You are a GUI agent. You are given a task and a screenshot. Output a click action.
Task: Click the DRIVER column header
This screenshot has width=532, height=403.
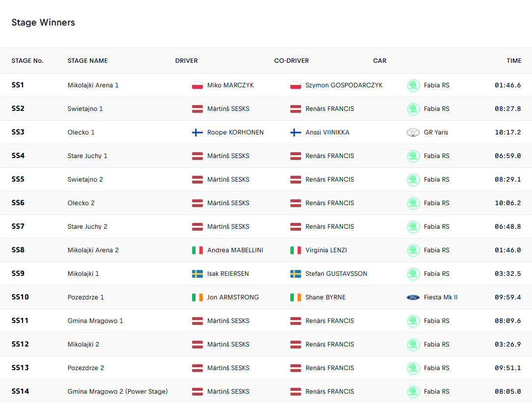[186, 61]
